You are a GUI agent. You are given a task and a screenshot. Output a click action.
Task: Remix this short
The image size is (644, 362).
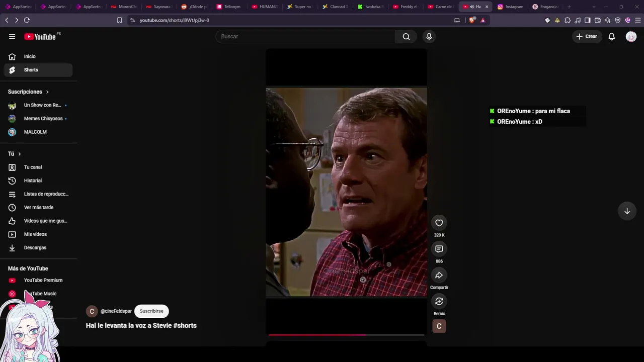click(x=439, y=301)
